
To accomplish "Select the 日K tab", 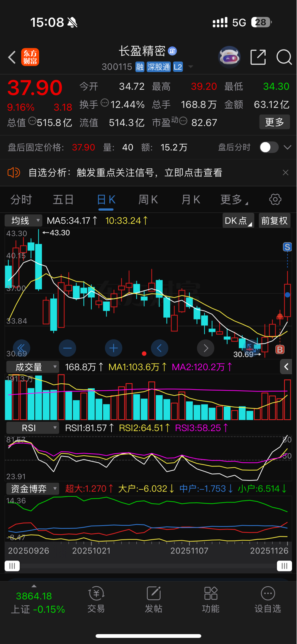I will pyautogui.click(x=106, y=200).
